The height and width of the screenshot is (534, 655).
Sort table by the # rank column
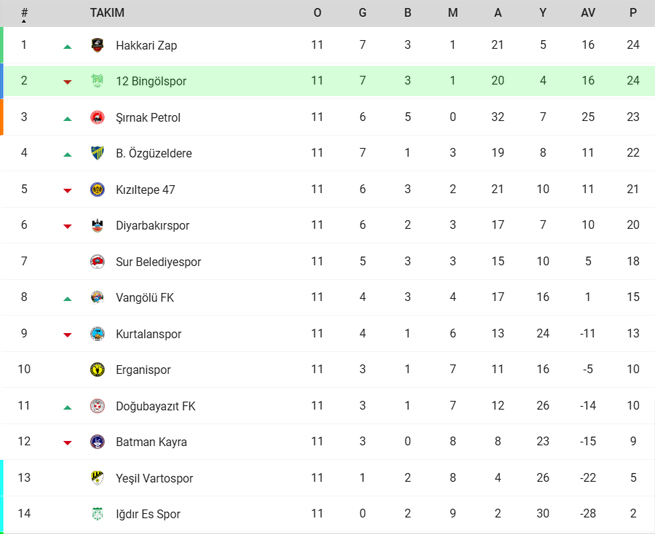24,14
